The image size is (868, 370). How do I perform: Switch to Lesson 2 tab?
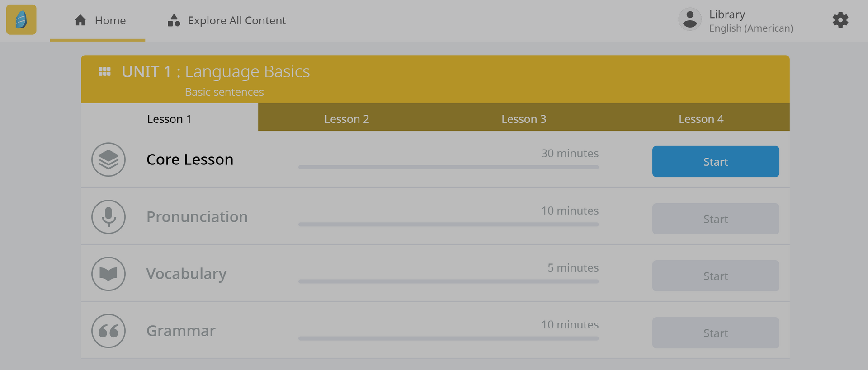346,119
